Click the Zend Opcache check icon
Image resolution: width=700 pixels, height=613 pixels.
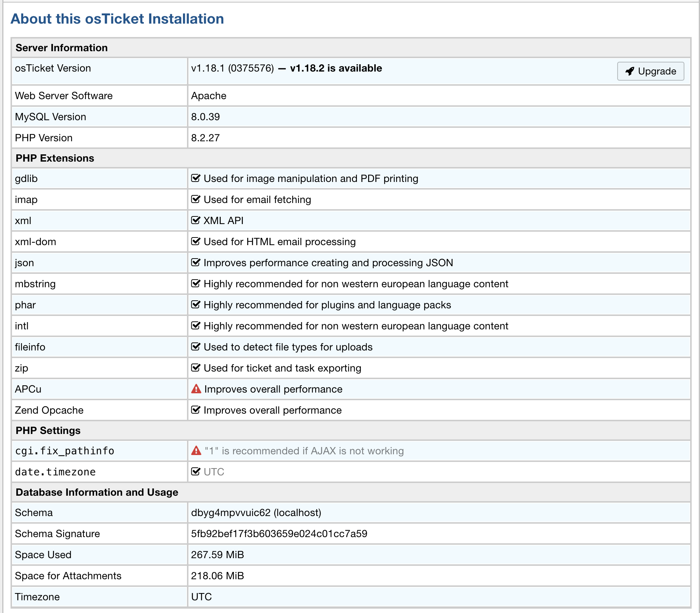(x=196, y=410)
